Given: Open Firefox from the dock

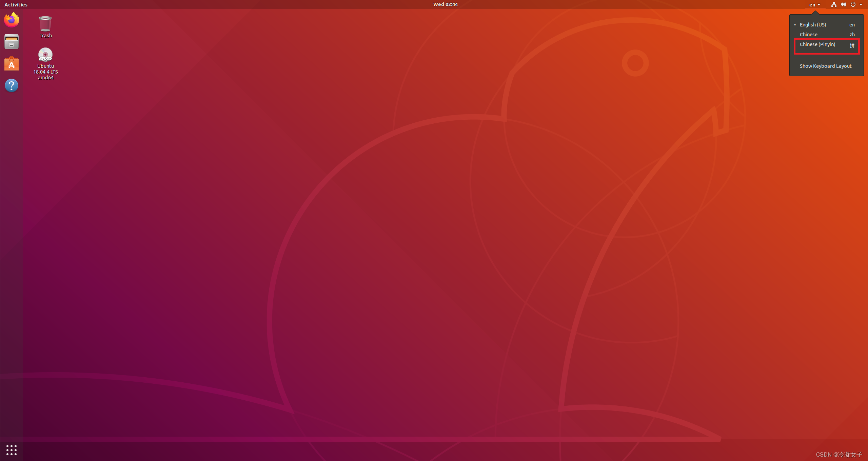Looking at the screenshot, I should click(x=11, y=19).
